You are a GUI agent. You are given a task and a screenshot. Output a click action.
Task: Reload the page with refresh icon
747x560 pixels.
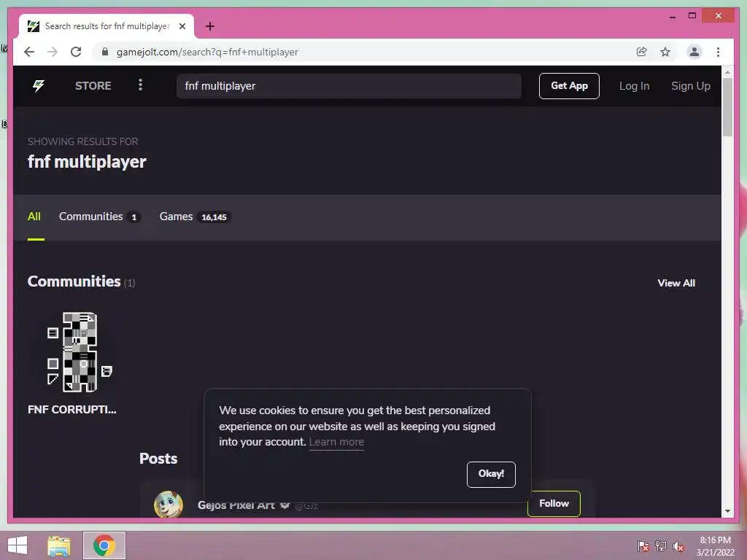tap(76, 52)
